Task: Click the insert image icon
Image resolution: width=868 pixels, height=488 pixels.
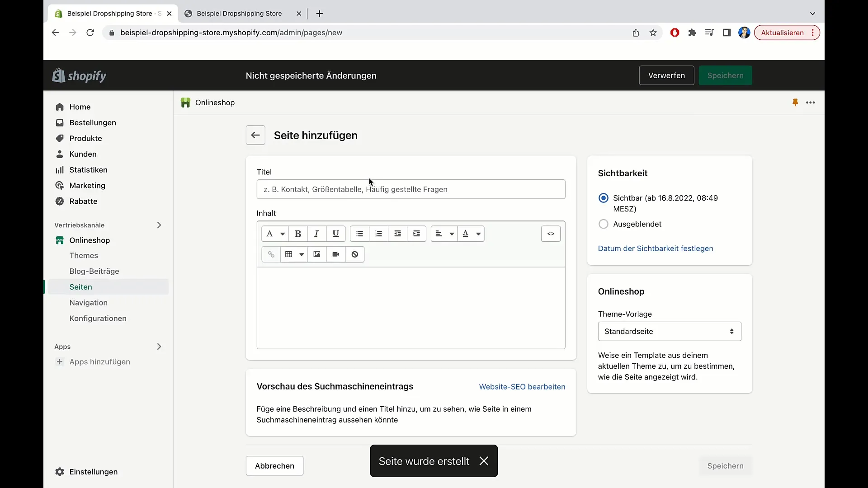Action: [316, 254]
